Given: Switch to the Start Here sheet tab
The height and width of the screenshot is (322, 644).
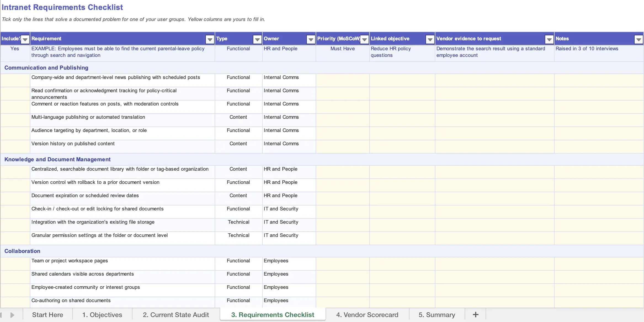Looking at the screenshot, I should pos(47,315).
